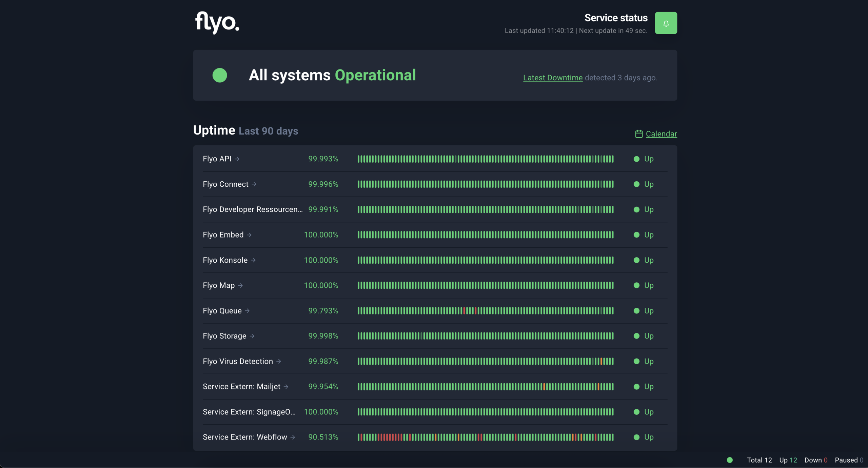This screenshot has width=868, height=468.
Task: Open Flyo Storage monitor details
Action: click(x=224, y=336)
